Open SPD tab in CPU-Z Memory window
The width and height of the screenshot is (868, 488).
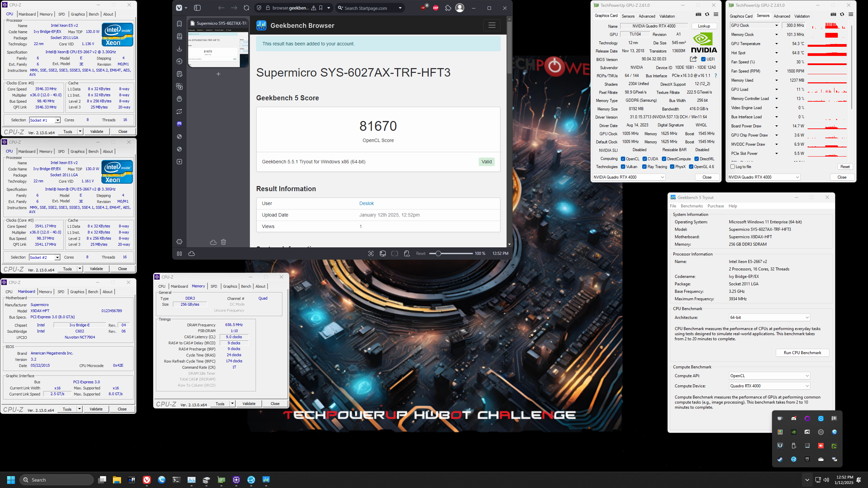(214, 286)
